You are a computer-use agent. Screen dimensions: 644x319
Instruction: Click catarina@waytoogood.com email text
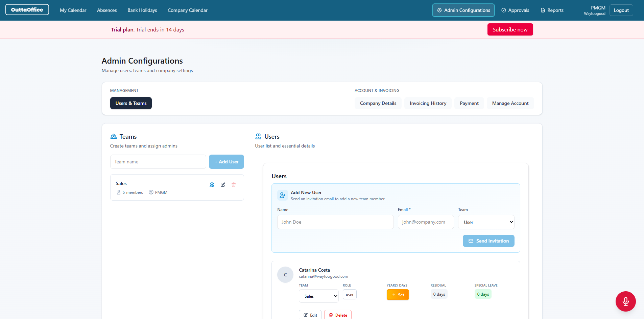pyautogui.click(x=324, y=276)
